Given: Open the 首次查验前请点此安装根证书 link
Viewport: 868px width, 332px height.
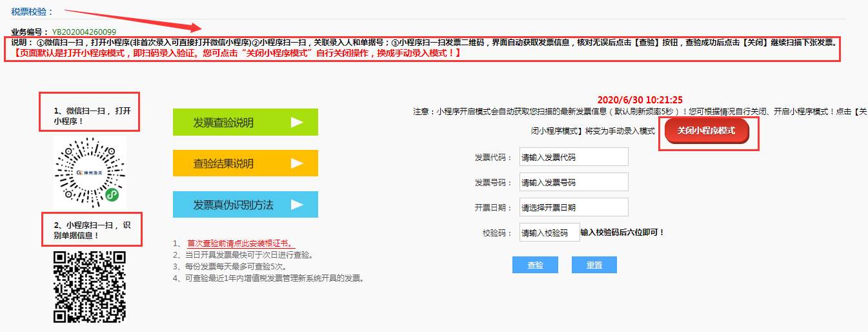Looking at the screenshot, I should click(240, 244).
